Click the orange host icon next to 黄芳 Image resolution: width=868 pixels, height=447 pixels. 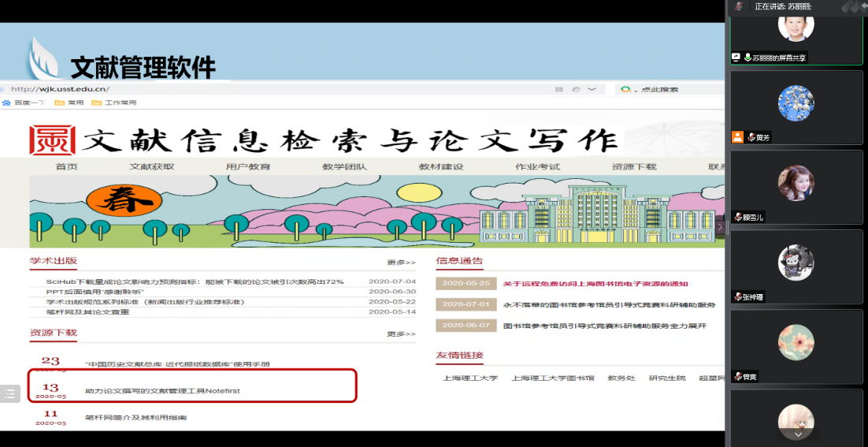click(737, 136)
